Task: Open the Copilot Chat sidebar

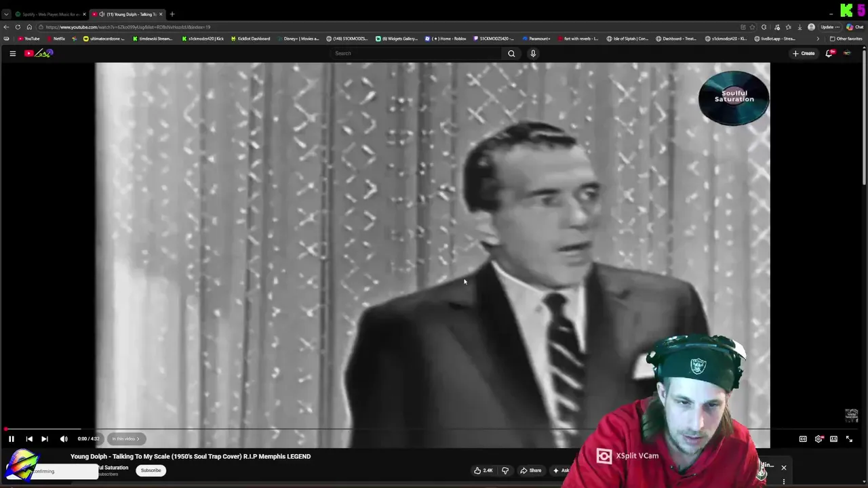Action: [x=854, y=27]
